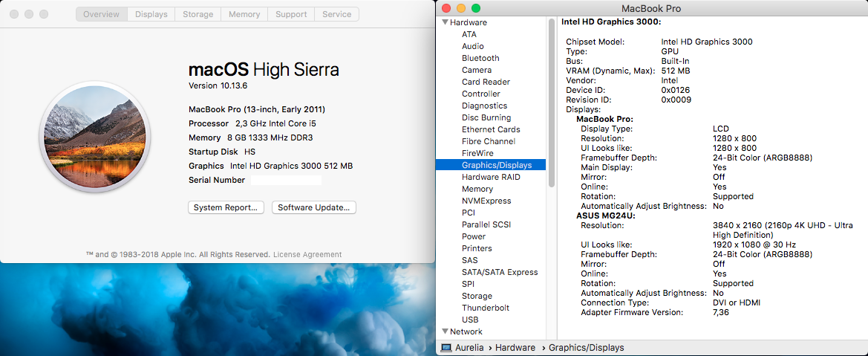
Task: Select USB in the sidebar
Action: 470,320
